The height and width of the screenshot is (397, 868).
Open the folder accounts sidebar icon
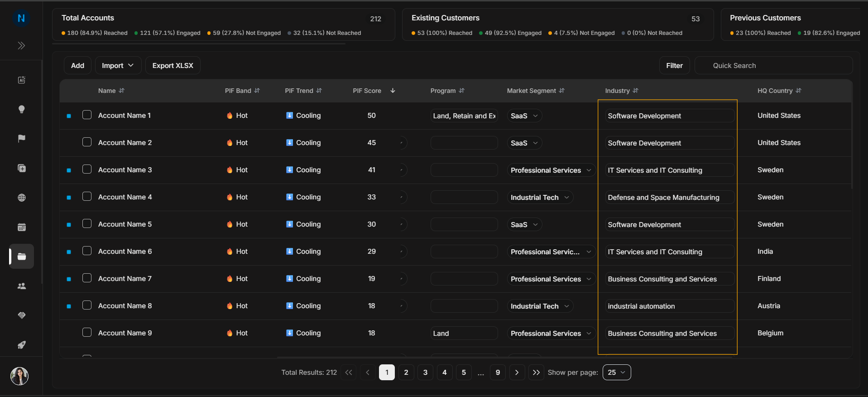click(x=21, y=257)
